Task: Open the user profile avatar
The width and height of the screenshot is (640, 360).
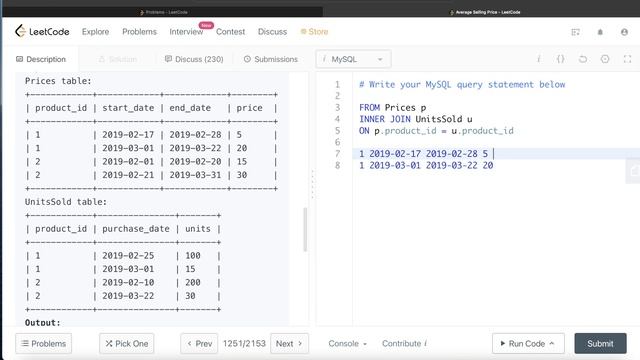Action: [624, 32]
